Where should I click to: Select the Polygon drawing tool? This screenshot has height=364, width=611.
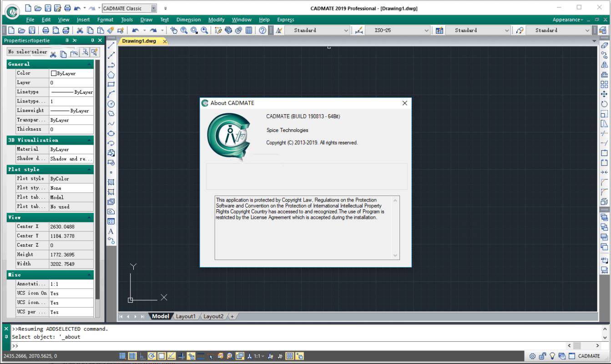click(111, 75)
